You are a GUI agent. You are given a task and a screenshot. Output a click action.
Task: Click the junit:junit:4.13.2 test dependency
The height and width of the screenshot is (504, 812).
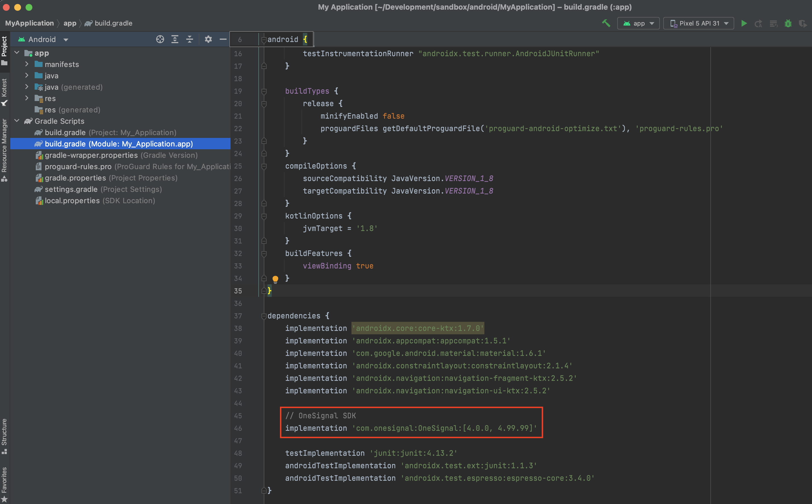click(413, 453)
